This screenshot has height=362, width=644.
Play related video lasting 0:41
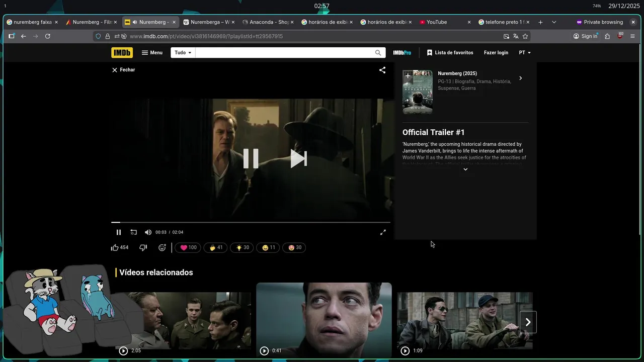[324, 321]
